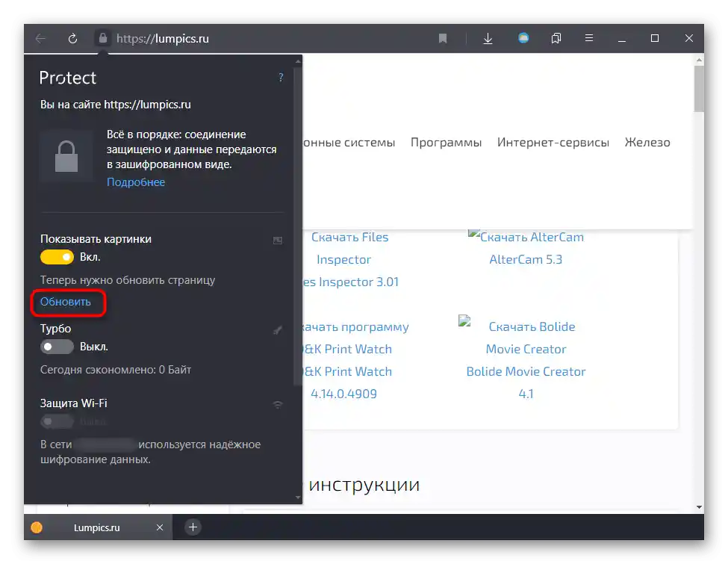Open the bookmarks collections icon

pyautogui.click(x=556, y=38)
